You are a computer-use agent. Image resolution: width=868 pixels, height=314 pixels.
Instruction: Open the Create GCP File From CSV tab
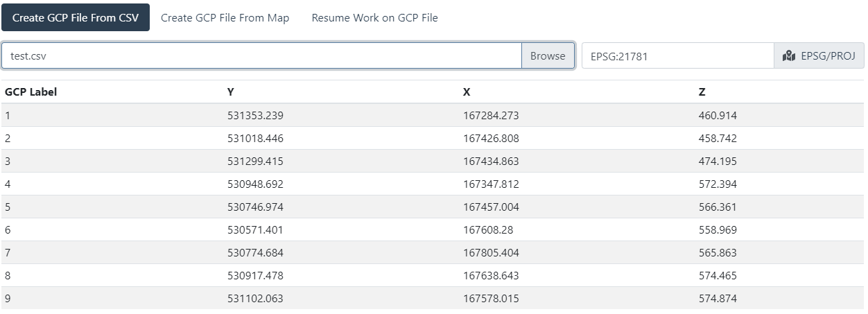pyautogui.click(x=76, y=18)
